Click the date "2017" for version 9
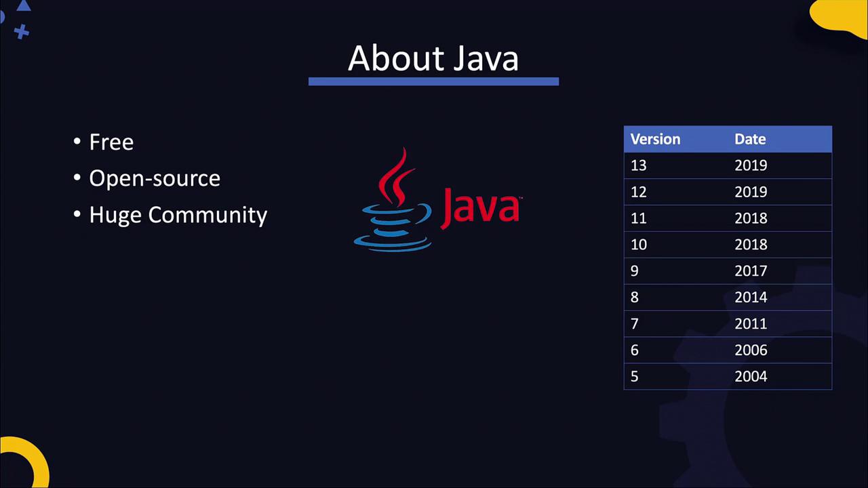 click(x=751, y=271)
